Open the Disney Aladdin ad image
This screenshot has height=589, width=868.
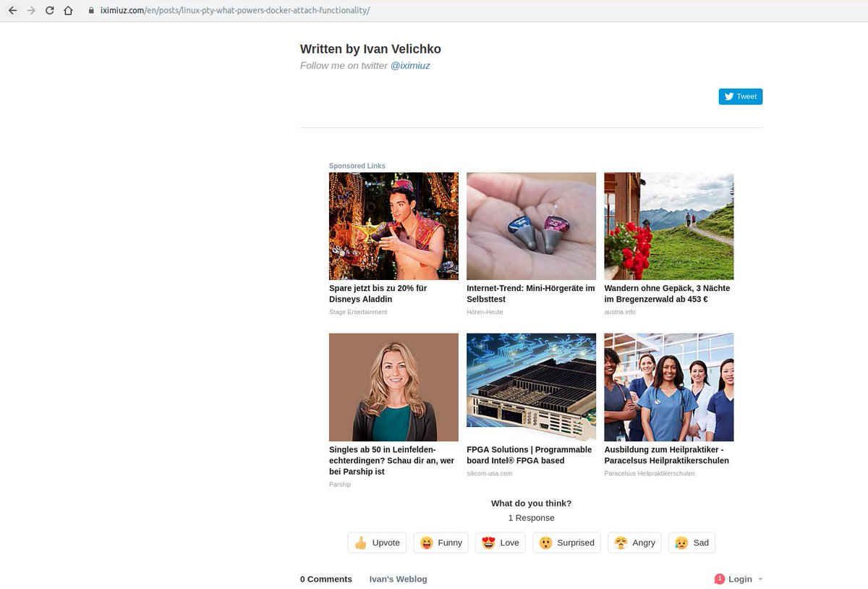tap(393, 226)
